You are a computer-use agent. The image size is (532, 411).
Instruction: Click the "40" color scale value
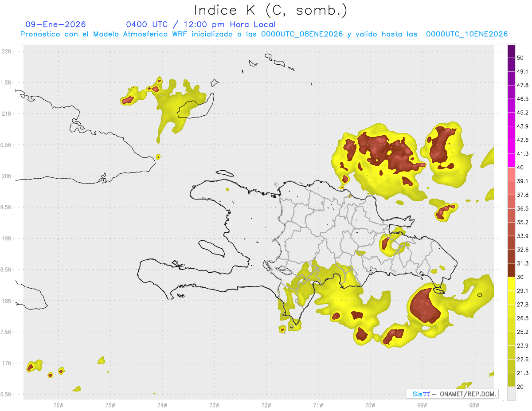(520, 168)
